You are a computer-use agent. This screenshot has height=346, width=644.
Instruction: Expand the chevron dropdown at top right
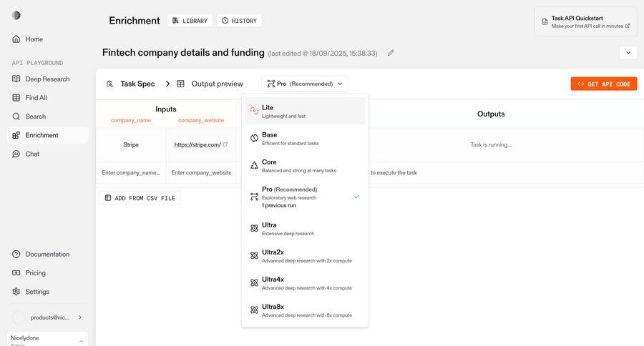(628, 53)
